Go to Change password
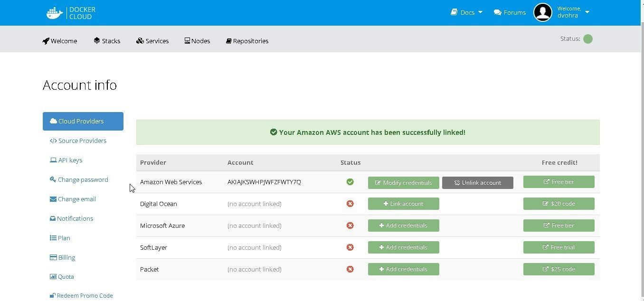Viewport: 644px width, 301px height. 79,179
